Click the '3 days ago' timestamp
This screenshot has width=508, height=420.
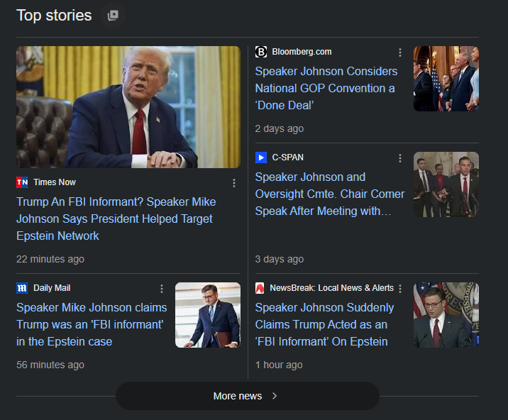coord(280,259)
